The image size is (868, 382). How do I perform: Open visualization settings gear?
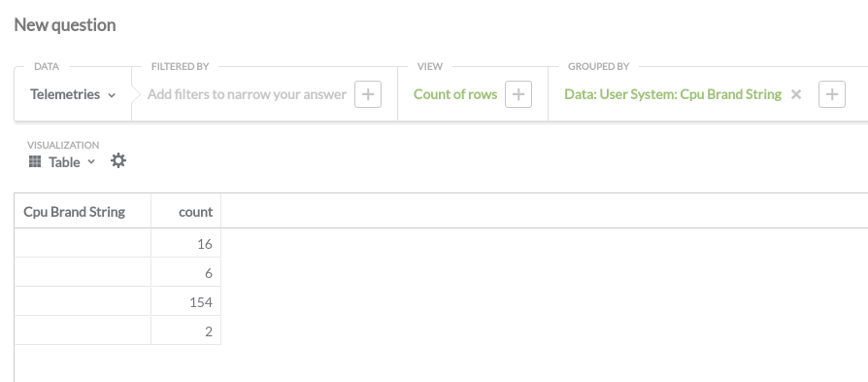coord(118,160)
